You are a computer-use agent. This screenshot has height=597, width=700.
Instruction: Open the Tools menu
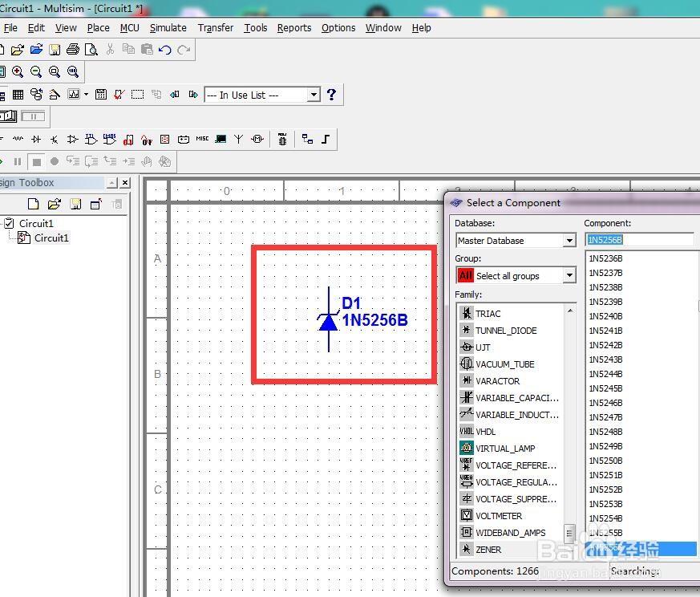tap(255, 28)
